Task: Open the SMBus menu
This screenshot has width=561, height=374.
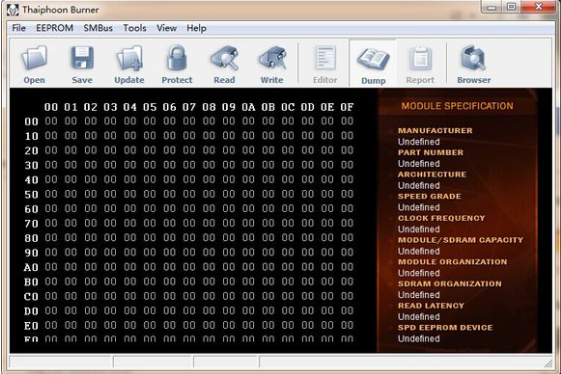Action: (x=98, y=28)
